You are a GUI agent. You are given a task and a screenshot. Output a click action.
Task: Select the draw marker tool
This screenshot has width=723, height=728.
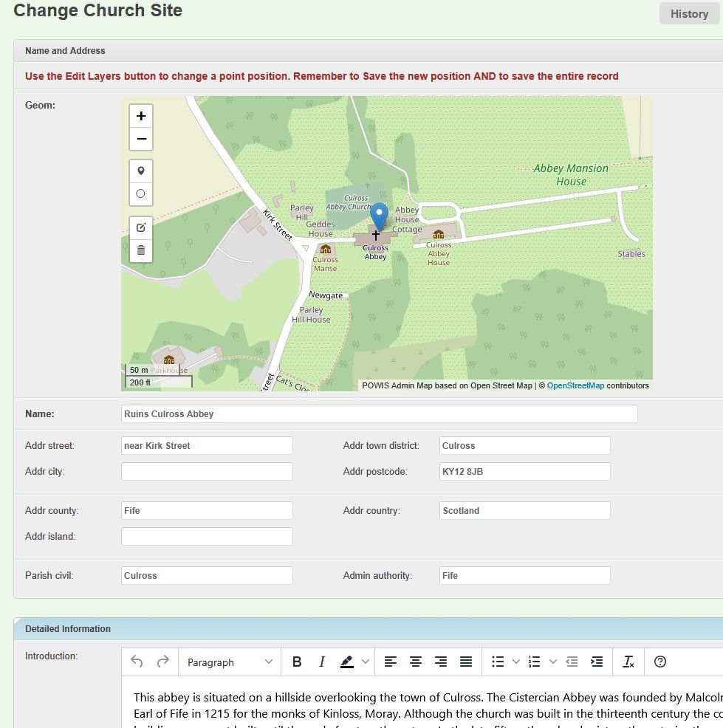(x=141, y=171)
